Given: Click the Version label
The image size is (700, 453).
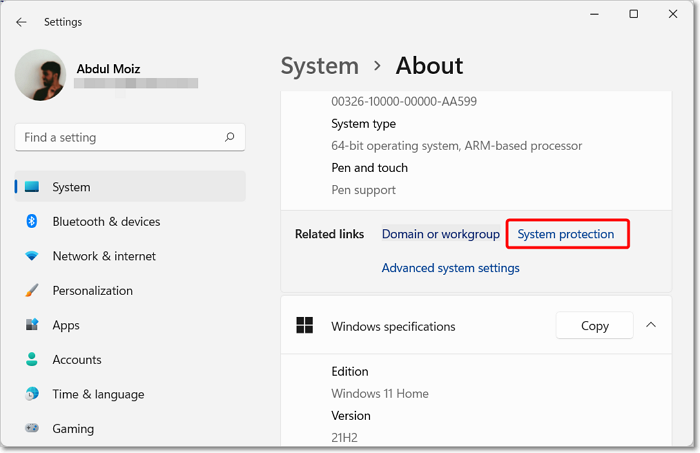Looking at the screenshot, I should [x=350, y=416].
